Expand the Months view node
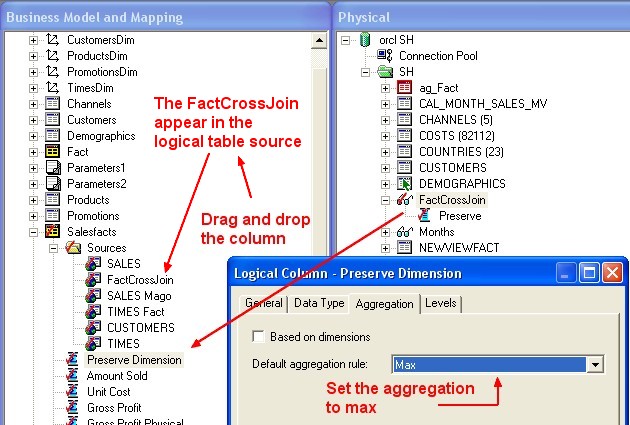Viewport: 630px width, 425px height. [385, 232]
